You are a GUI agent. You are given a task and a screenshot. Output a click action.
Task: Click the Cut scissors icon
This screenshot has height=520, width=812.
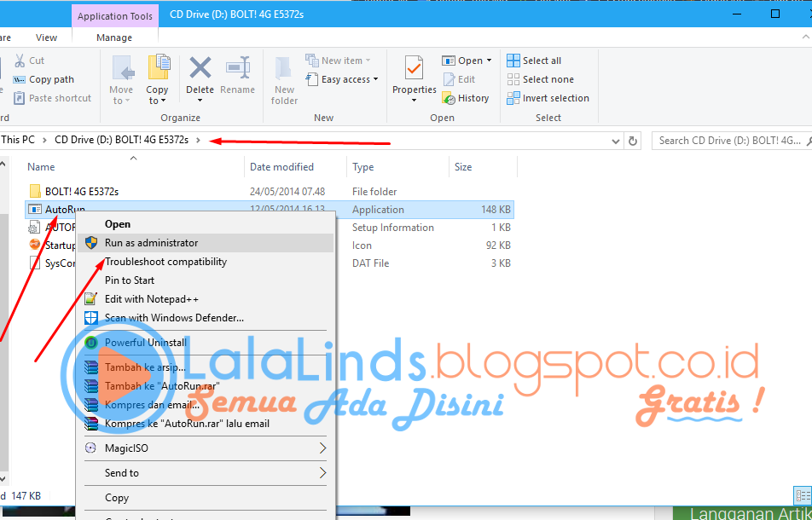(x=20, y=61)
